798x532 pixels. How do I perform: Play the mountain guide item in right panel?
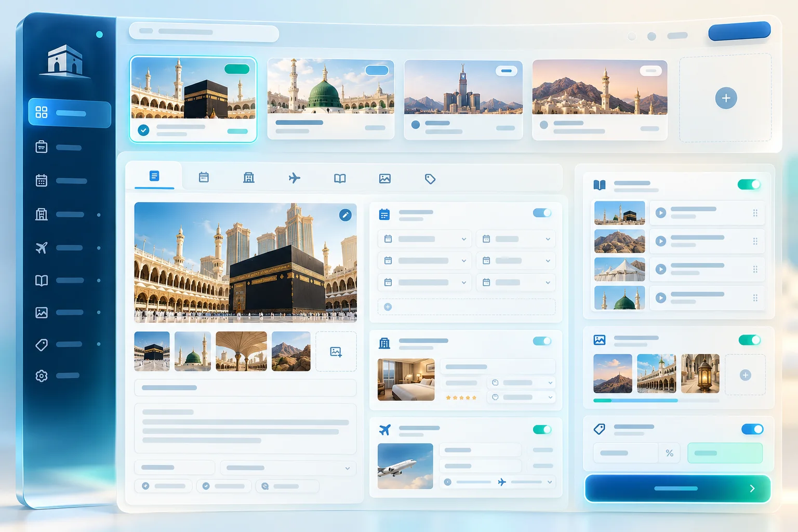coord(661,241)
